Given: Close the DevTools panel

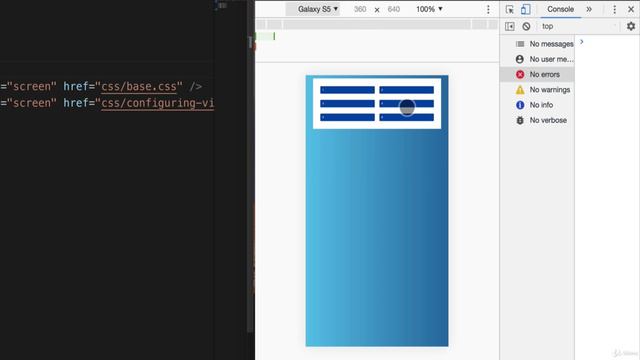Looking at the screenshot, I should coord(631,9).
